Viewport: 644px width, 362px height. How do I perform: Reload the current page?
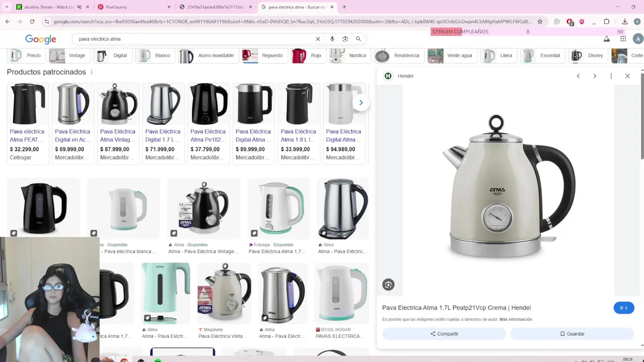click(32, 22)
